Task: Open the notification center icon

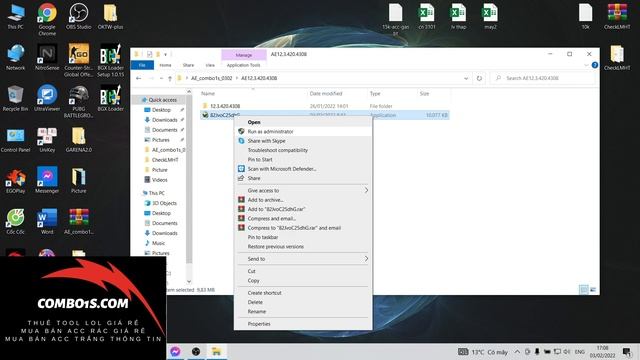Action: point(627,351)
